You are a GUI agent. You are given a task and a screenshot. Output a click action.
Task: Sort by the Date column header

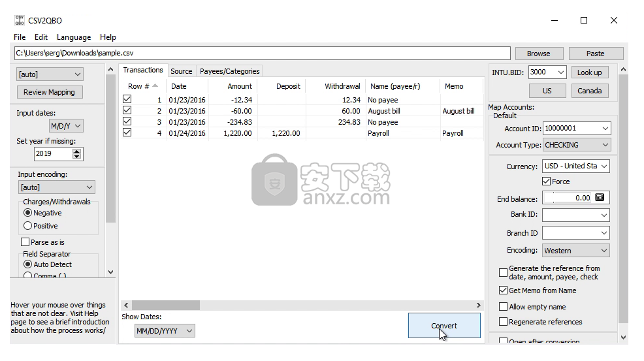tap(187, 86)
